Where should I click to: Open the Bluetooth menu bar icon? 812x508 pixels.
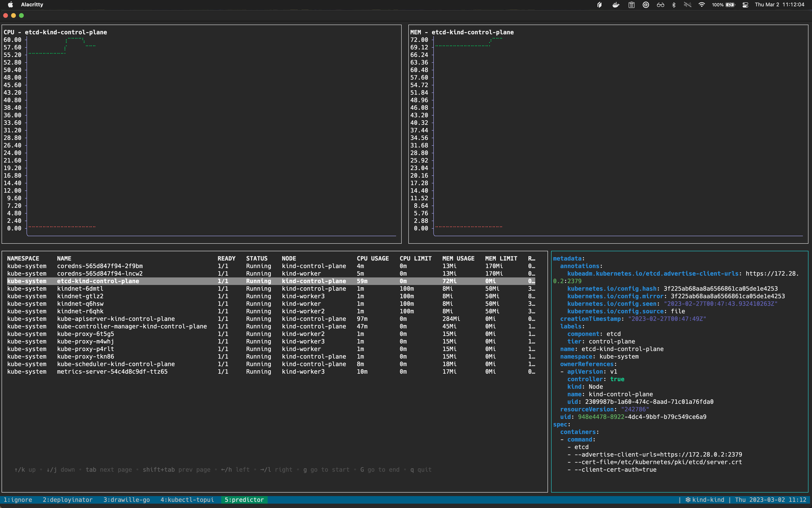pyautogui.click(x=674, y=5)
